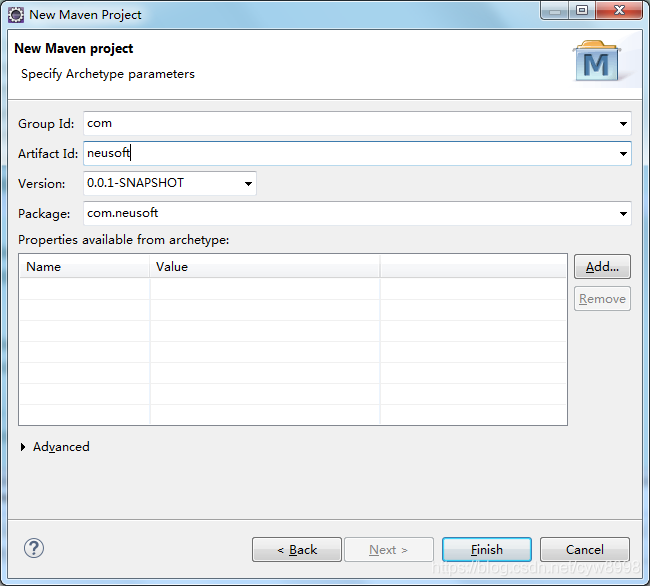
Task: Click the Cancel button
Action: point(585,550)
